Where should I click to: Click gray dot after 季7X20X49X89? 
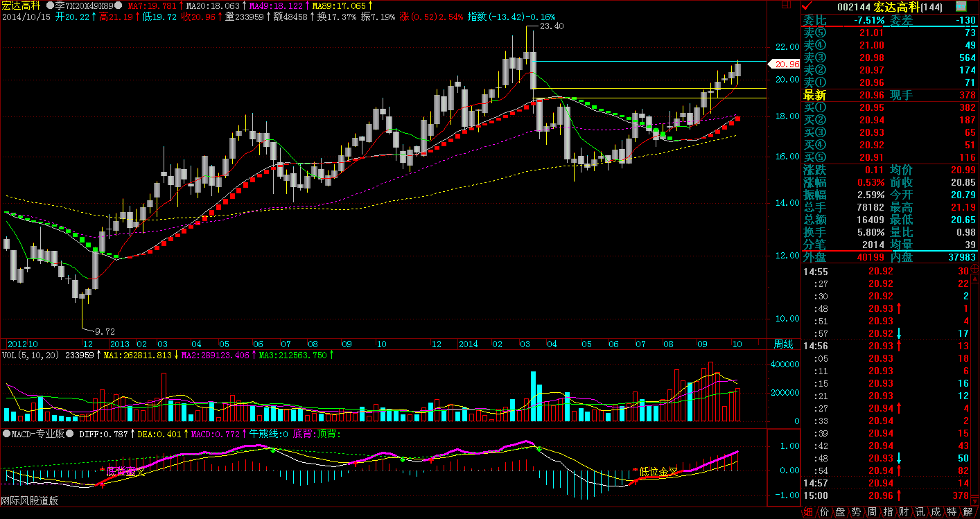point(119,5)
